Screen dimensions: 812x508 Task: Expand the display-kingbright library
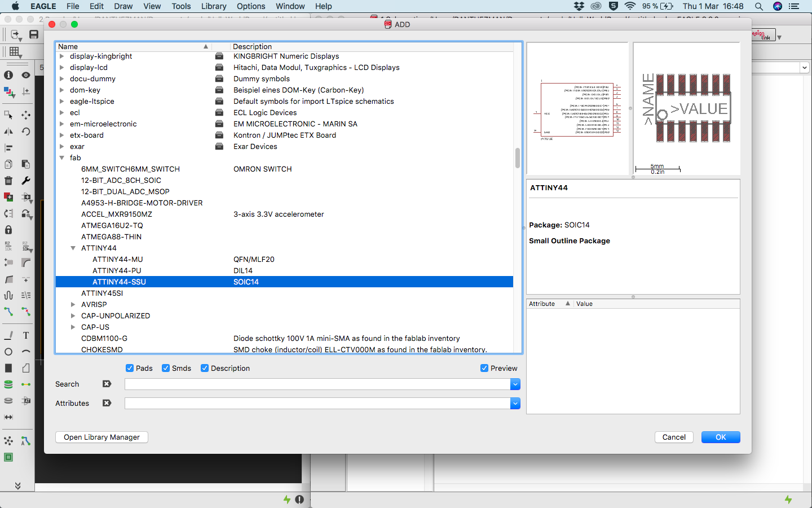tap(62, 56)
